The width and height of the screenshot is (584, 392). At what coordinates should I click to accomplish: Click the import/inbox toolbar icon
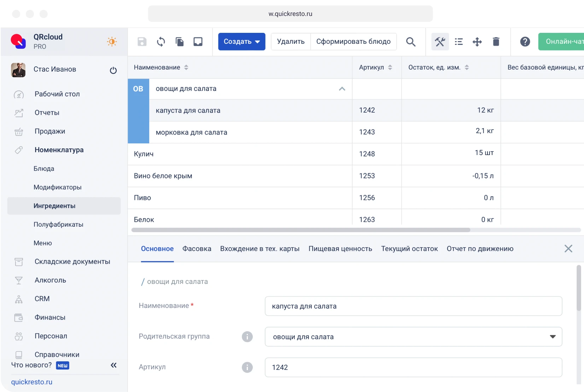tap(198, 41)
